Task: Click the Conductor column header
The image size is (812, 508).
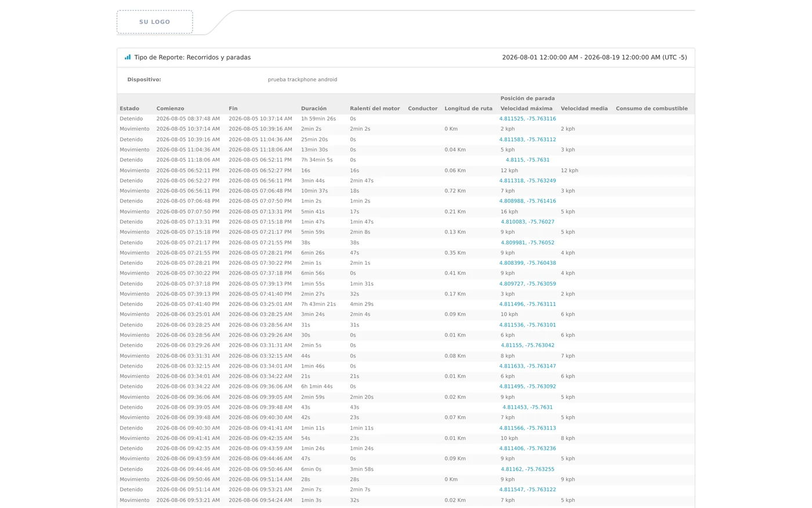Action: pos(423,109)
